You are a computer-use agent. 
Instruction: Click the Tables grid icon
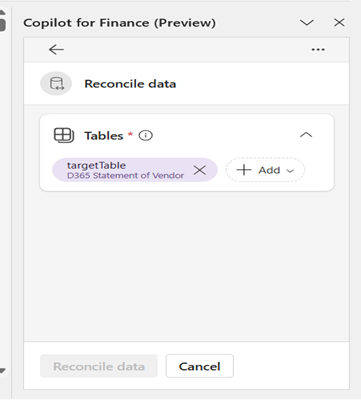click(x=64, y=136)
